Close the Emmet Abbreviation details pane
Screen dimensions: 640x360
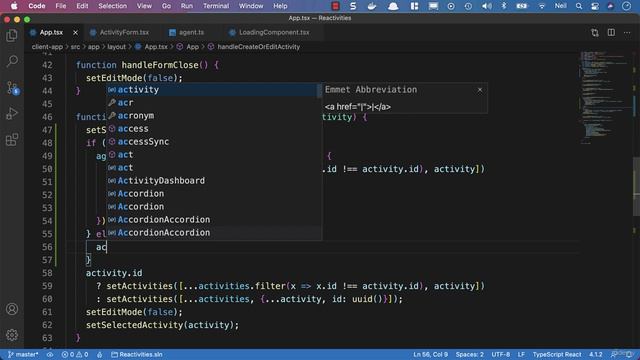[x=480, y=90]
